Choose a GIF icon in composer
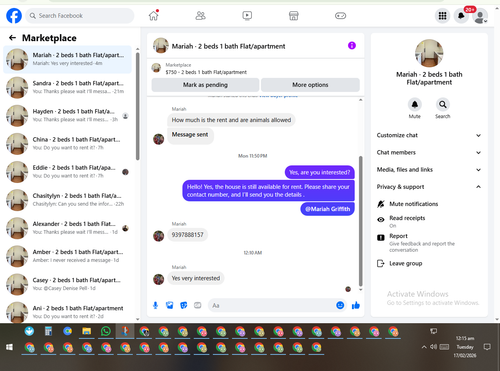The width and height of the screenshot is (500, 371). pyautogui.click(x=198, y=305)
